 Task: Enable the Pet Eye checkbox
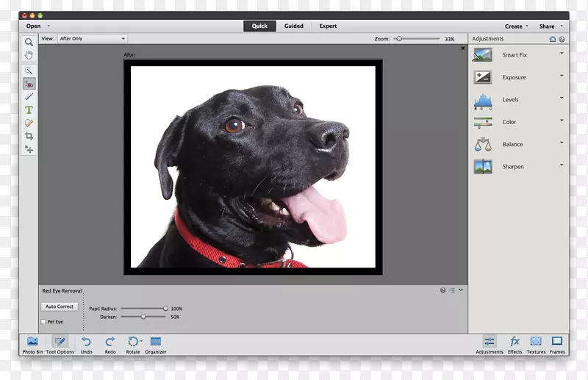tap(43, 321)
